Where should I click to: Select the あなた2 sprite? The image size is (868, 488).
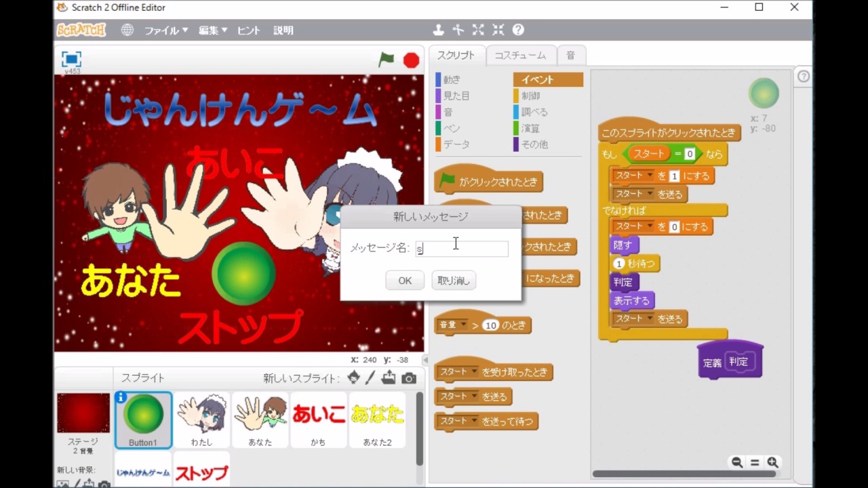(377, 420)
